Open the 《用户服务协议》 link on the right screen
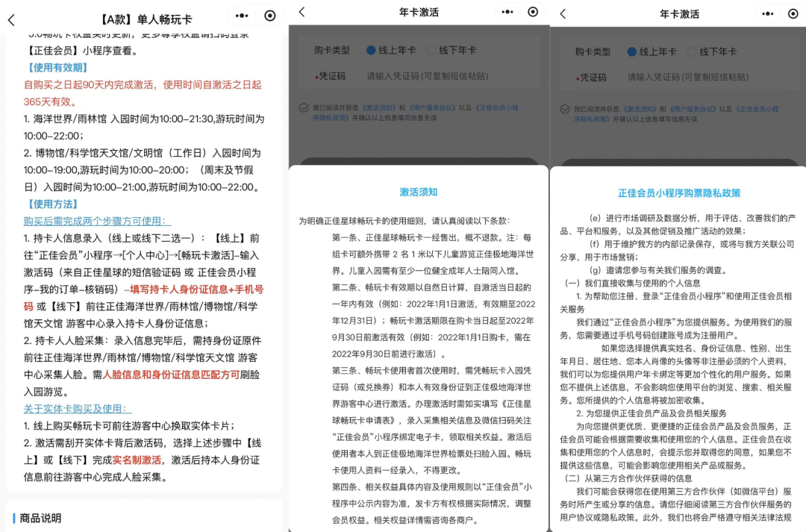Viewport: 806px width, 532px height. coord(693,110)
